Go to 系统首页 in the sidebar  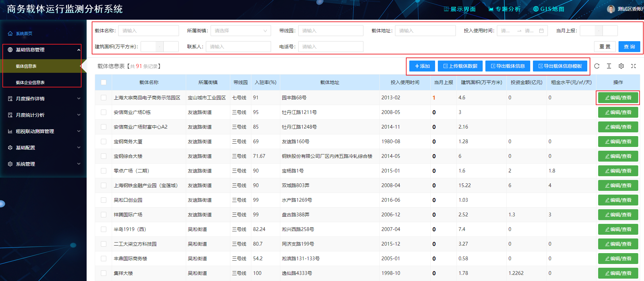pos(24,33)
